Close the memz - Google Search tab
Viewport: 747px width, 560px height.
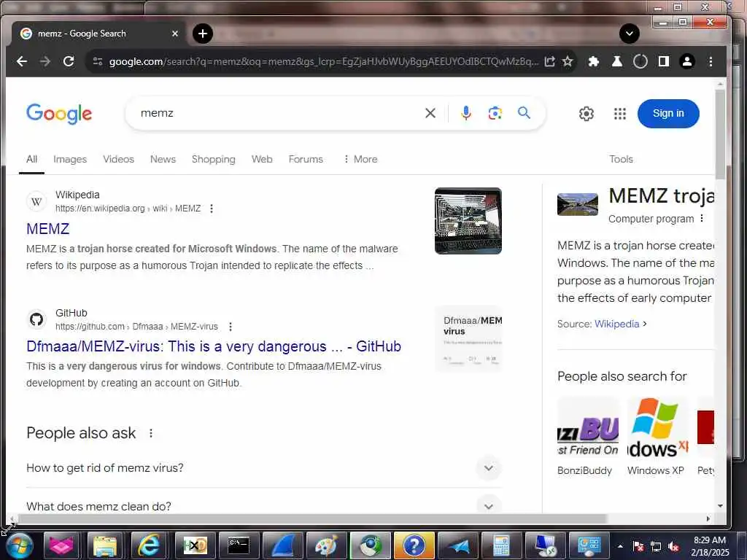click(x=175, y=34)
